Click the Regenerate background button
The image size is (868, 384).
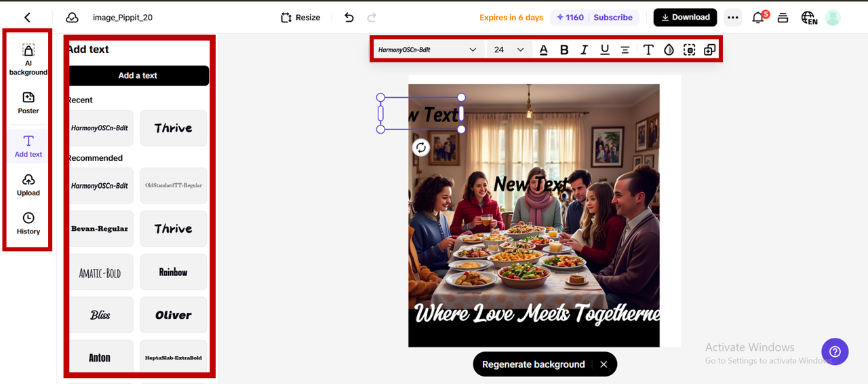point(533,364)
